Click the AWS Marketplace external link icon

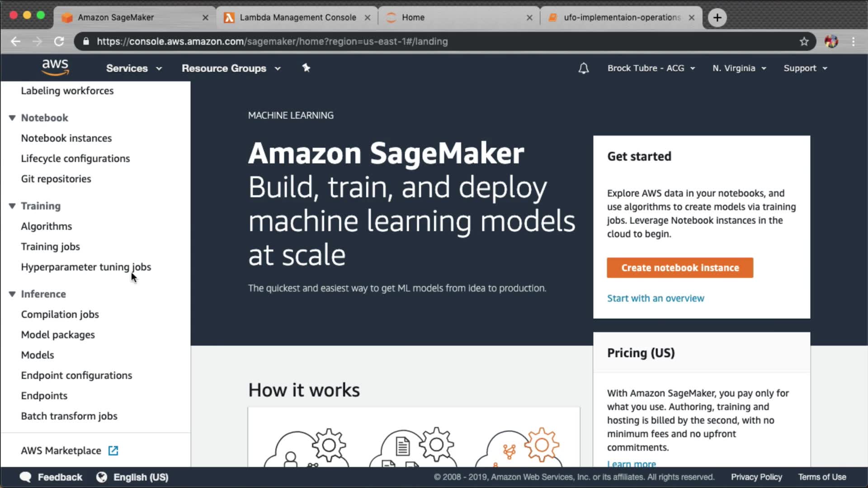pyautogui.click(x=113, y=450)
